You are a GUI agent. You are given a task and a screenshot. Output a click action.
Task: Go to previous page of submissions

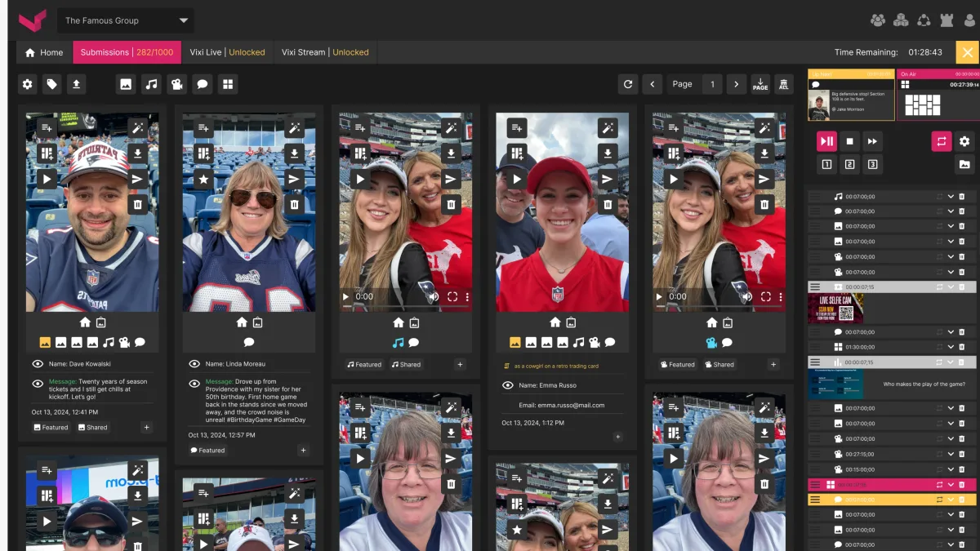tap(652, 84)
